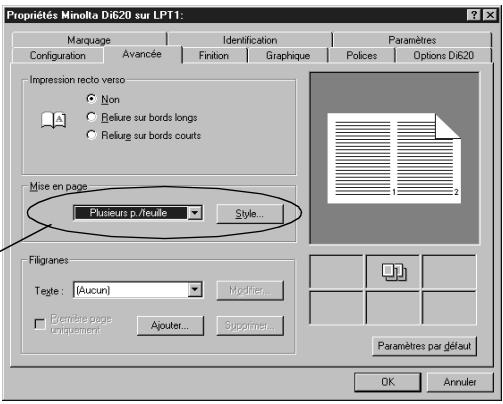Select the Non duplex radio button
This screenshot has width=503, height=404.
[91, 99]
